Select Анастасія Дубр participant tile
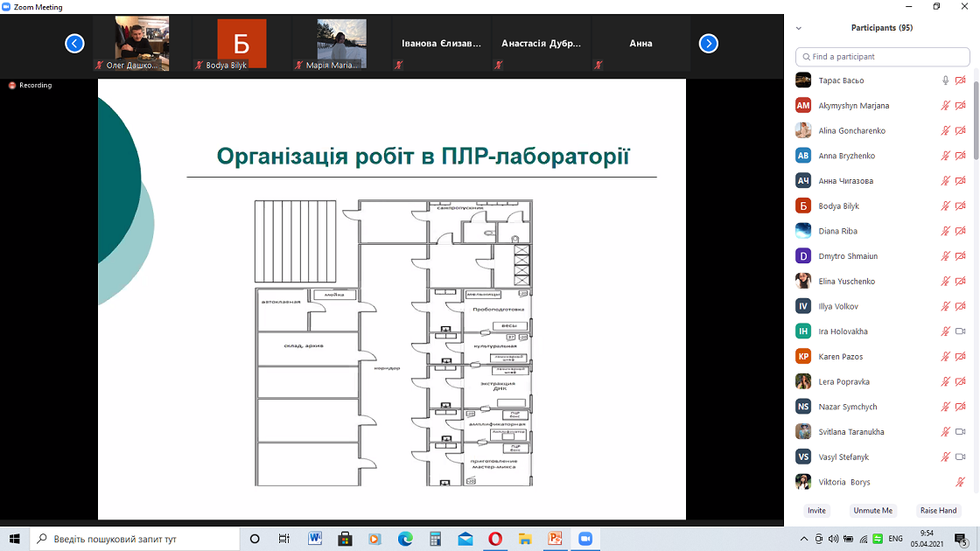This screenshot has width=980, height=551. coord(542,43)
